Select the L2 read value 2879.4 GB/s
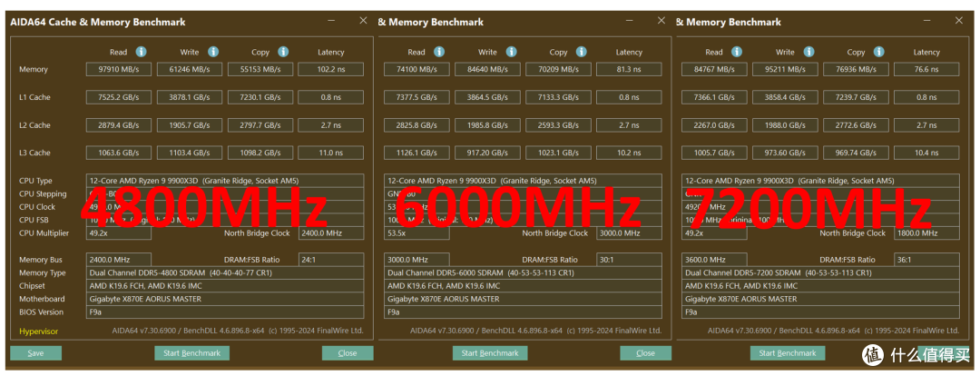The height and width of the screenshot is (376, 980). click(119, 125)
